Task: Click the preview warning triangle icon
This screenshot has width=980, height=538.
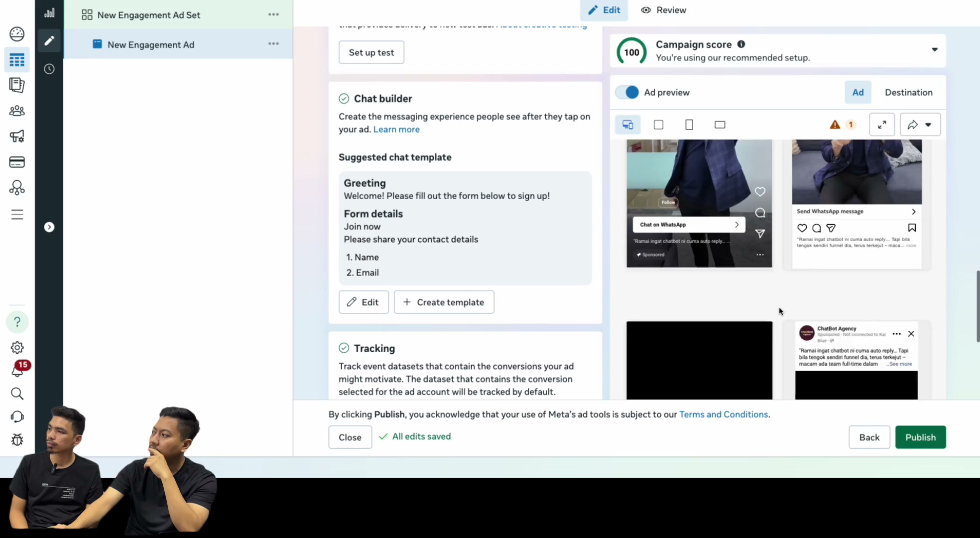Action: click(x=835, y=125)
